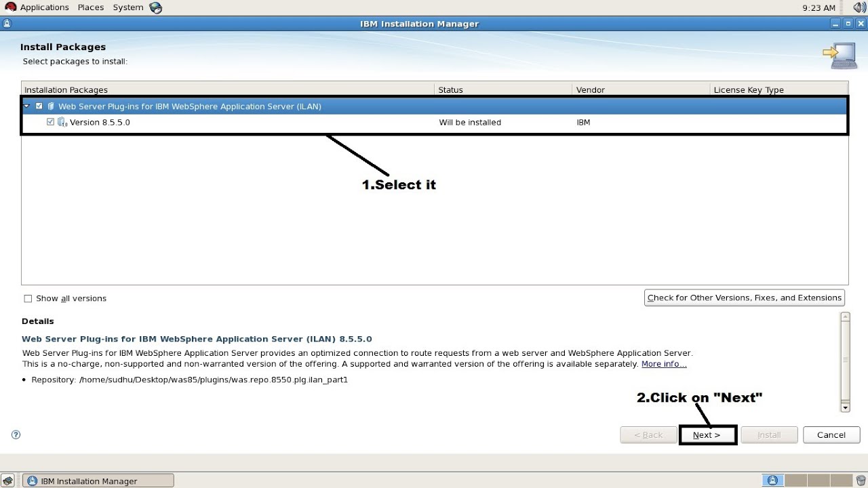
Task: Sort by Installation Packages column header
Action: [x=228, y=89]
